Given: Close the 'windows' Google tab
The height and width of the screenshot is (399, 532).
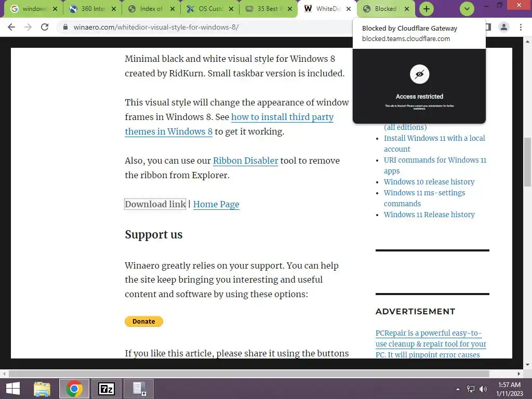Looking at the screenshot, I should [x=55, y=9].
